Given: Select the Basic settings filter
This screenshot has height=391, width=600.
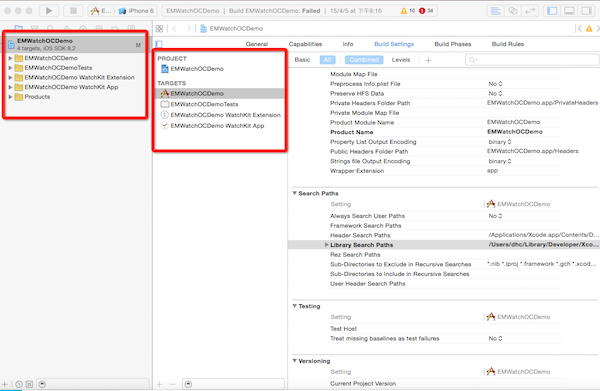Looking at the screenshot, I should [302, 60].
